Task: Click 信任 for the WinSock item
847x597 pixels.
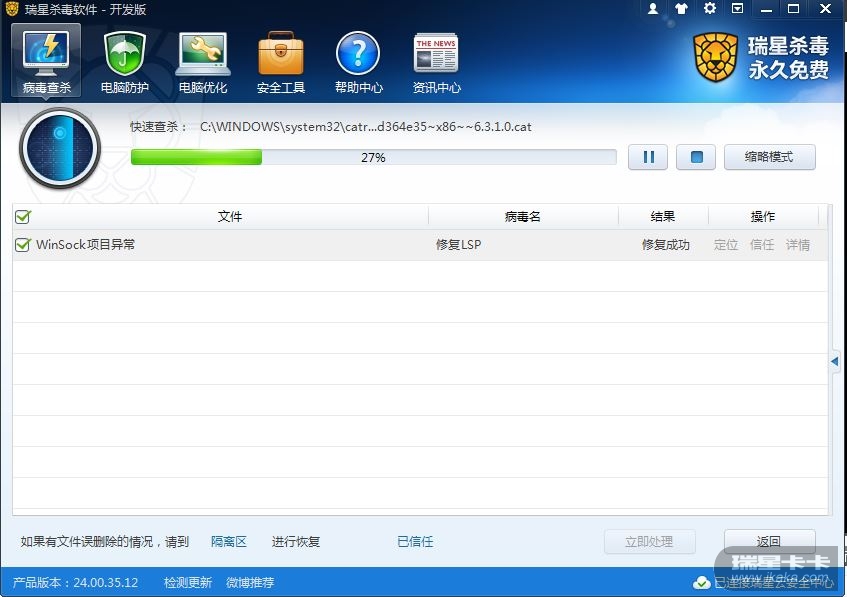Action: (x=762, y=245)
